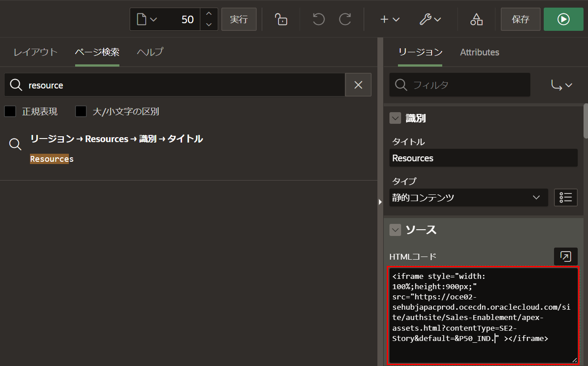Click inside the HTMLコード textarea
This screenshot has height=366, width=588.
tap(483, 316)
